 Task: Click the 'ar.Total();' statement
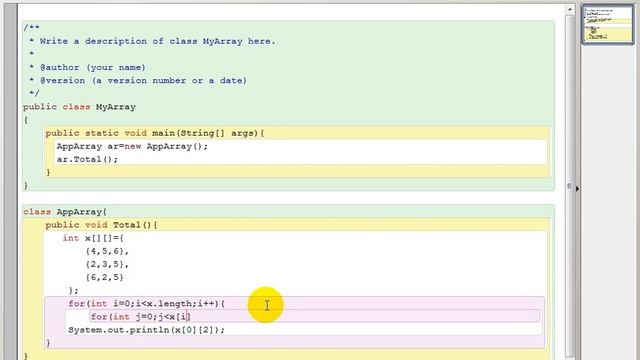tap(87, 159)
